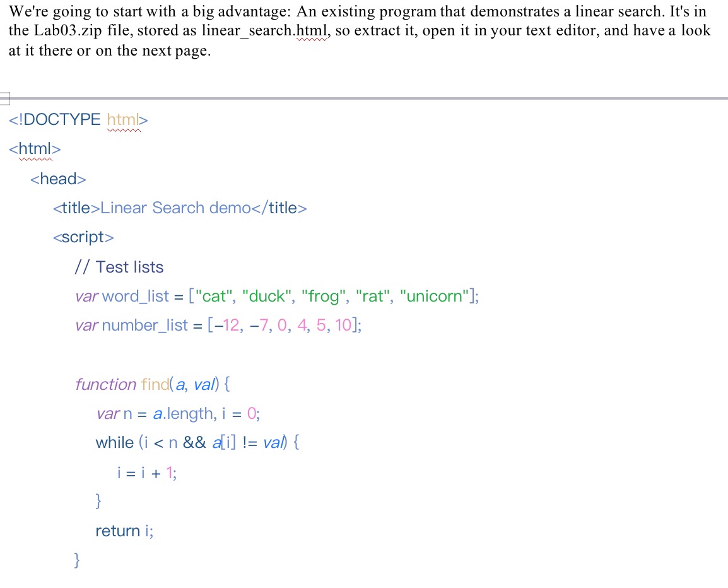728x588 pixels.
Task: Select the statement i = i + 1
Action: point(144,472)
